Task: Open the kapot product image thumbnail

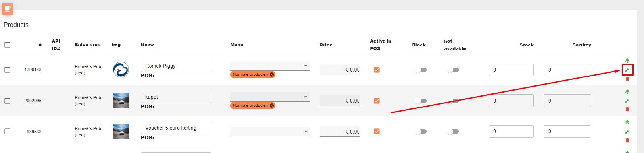Action: click(121, 101)
